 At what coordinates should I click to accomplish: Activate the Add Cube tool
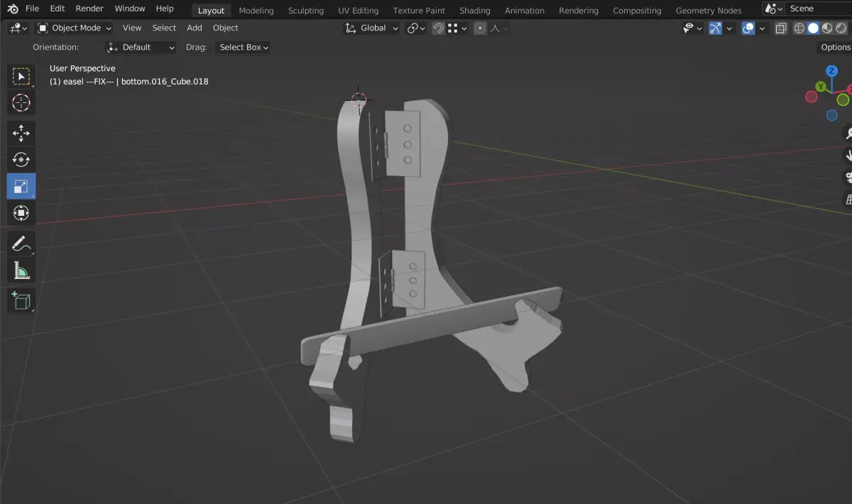point(21,300)
